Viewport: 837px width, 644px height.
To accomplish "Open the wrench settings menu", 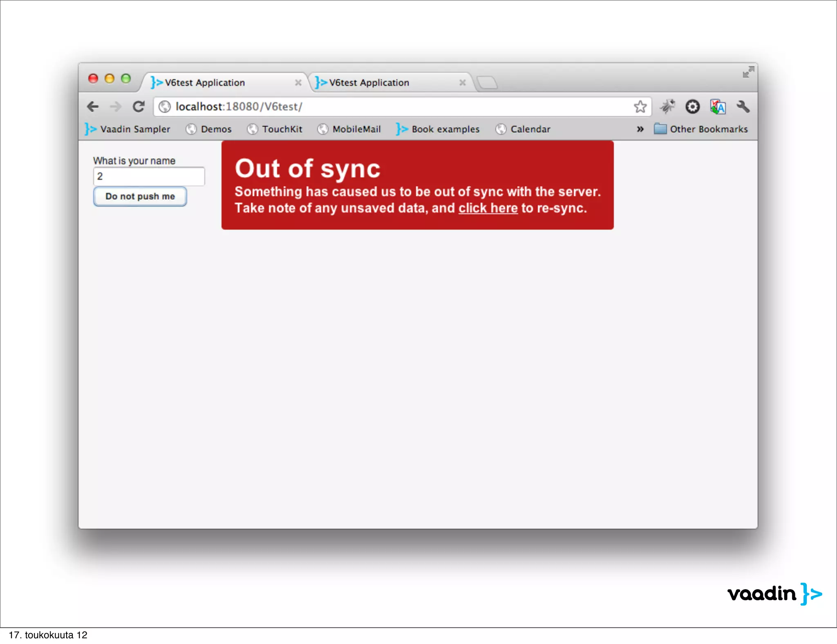I will tap(743, 107).
